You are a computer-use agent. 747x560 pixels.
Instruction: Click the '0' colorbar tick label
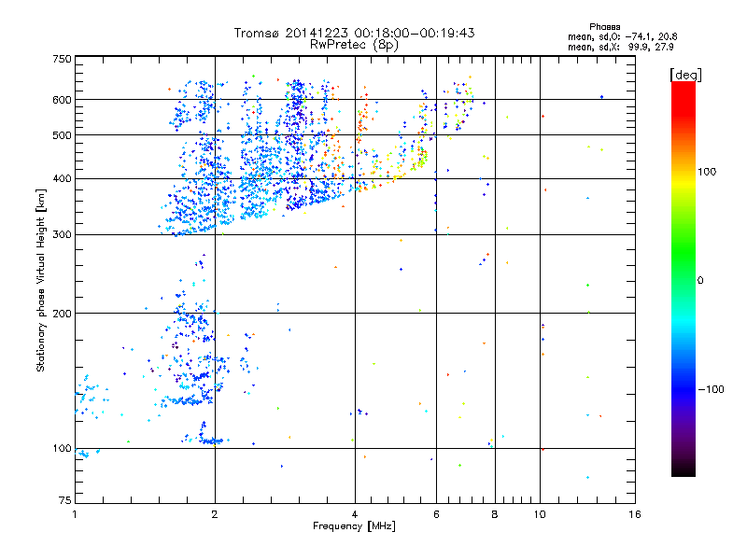coord(700,280)
